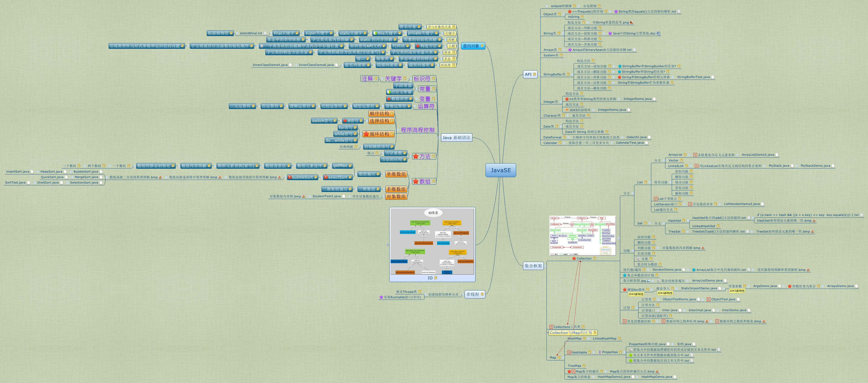Select the 单维数组 topic
The image size is (868, 383).
pyautogui.click(x=396, y=174)
